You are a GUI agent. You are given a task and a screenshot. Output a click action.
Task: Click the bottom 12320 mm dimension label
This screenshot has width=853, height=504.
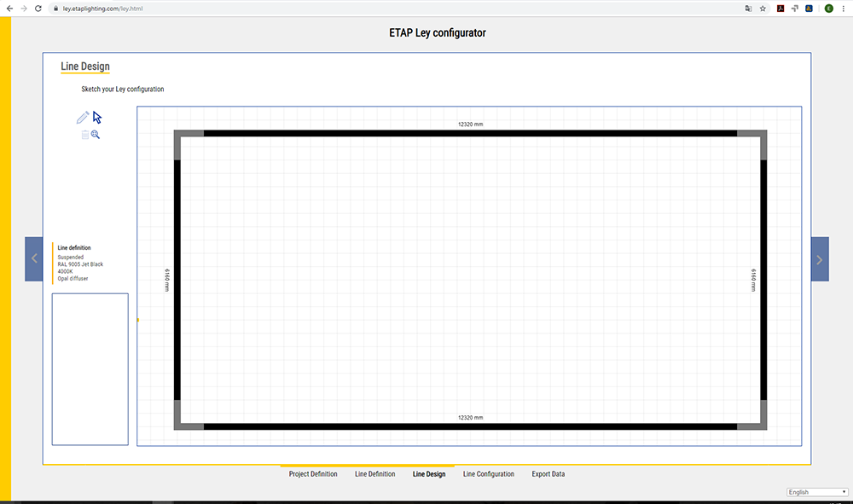pyautogui.click(x=471, y=418)
